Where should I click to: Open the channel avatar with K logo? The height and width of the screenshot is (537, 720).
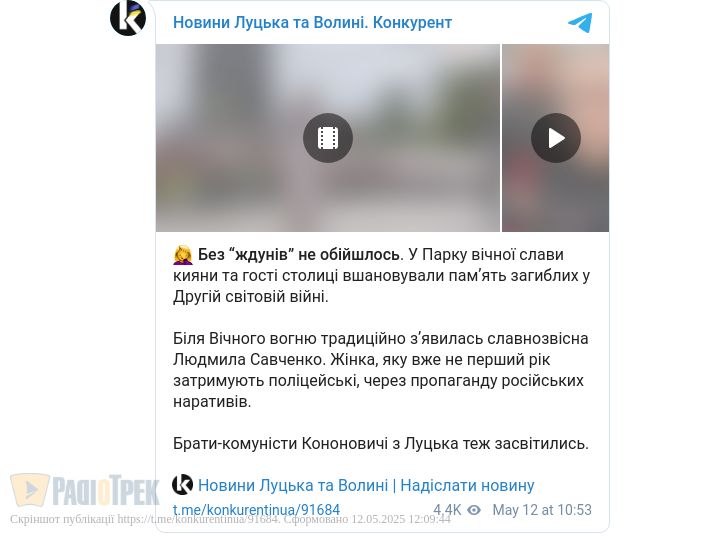[x=128, y=18]
